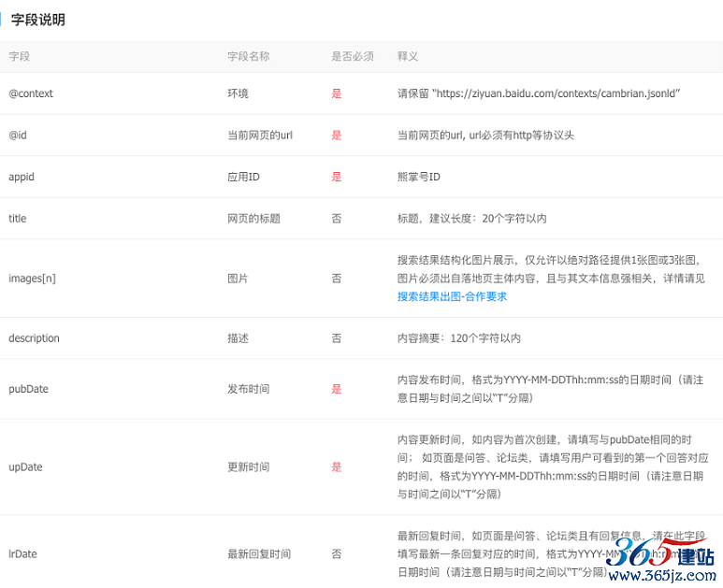This screenshot has width=723, height=588.
Task: Click the red 是 in the @id row
Action: (337, 135)
